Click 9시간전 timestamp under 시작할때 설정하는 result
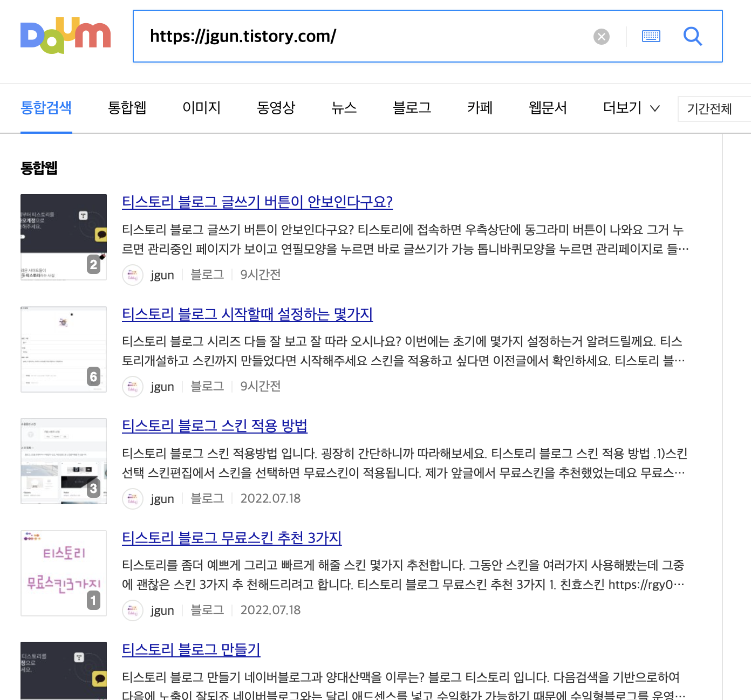Image resolution: width=751 pixels, height=700 pixels. click(261, 386)
